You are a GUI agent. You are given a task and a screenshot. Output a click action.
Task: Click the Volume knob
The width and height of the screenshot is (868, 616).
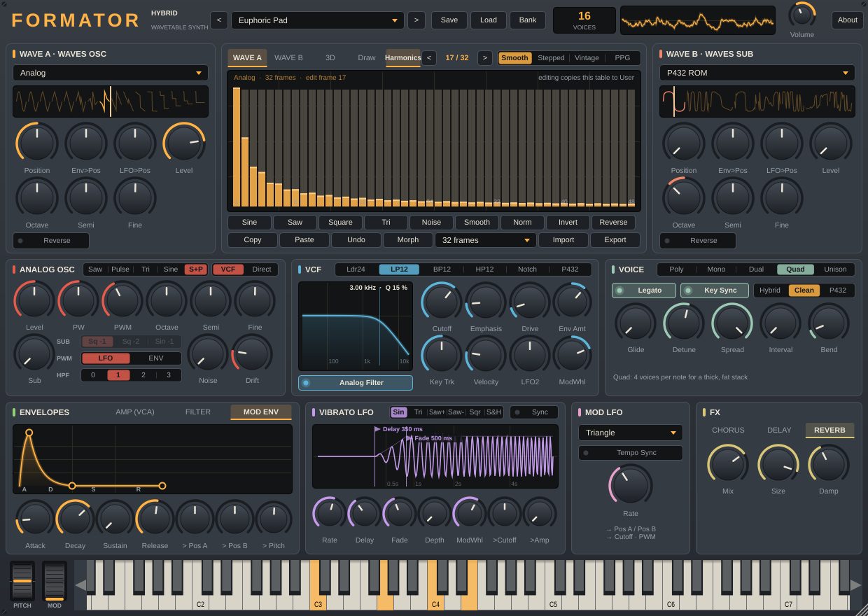coord(802,15)
